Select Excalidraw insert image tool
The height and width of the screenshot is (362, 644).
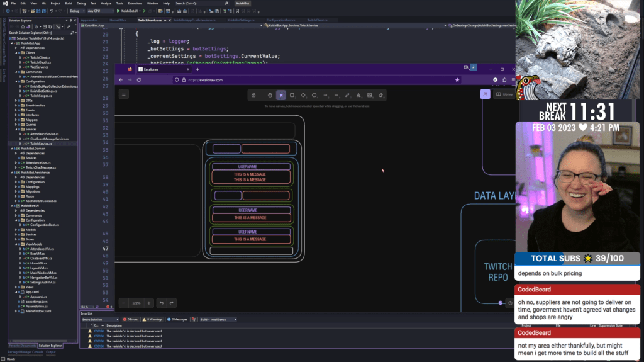(x=370, y=95)
